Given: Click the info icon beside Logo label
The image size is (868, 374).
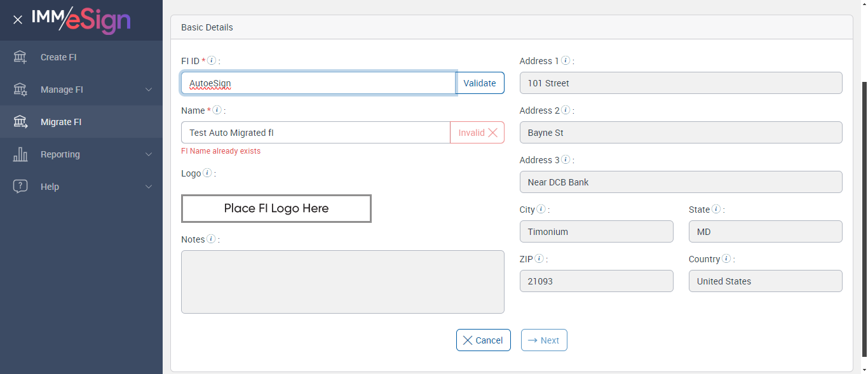Looking at the screenshot, I should click(207, 173).
